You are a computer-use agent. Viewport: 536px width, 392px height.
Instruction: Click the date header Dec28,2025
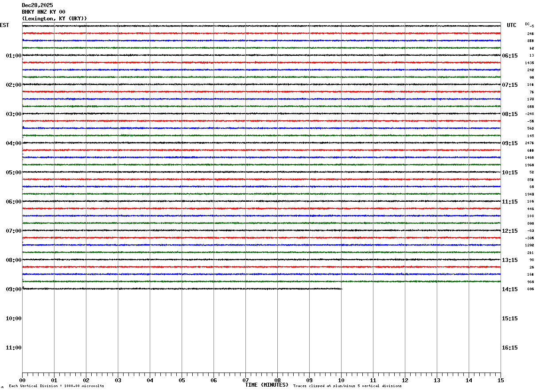pyautogui.click(x=37, y=5)
